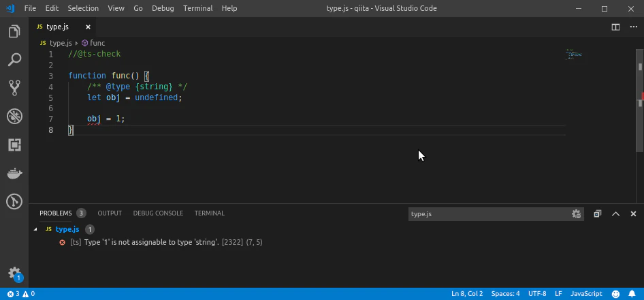Open the Search view in activity bar
Screen dimensions: 644x300
14,60
